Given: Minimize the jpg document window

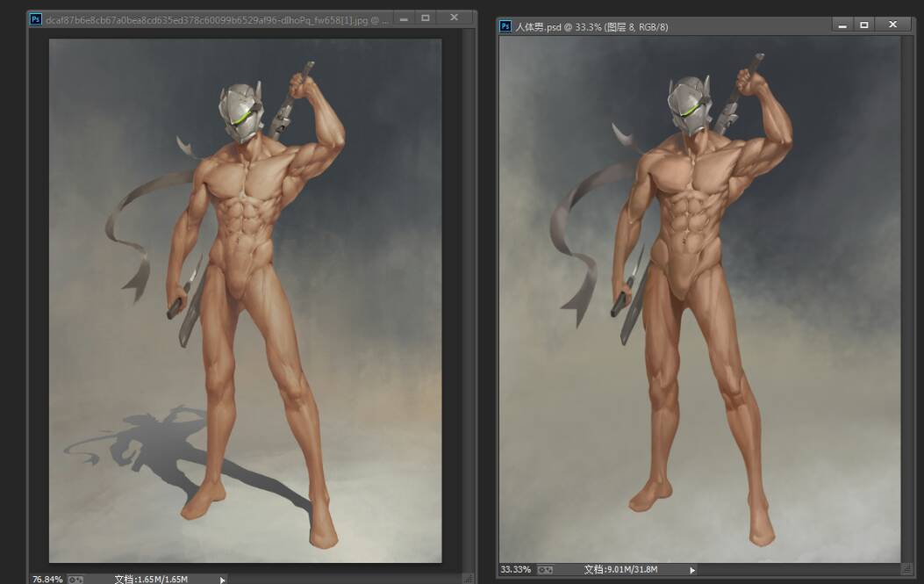Looking at the screenshot, I should click(x=404, y=18).
